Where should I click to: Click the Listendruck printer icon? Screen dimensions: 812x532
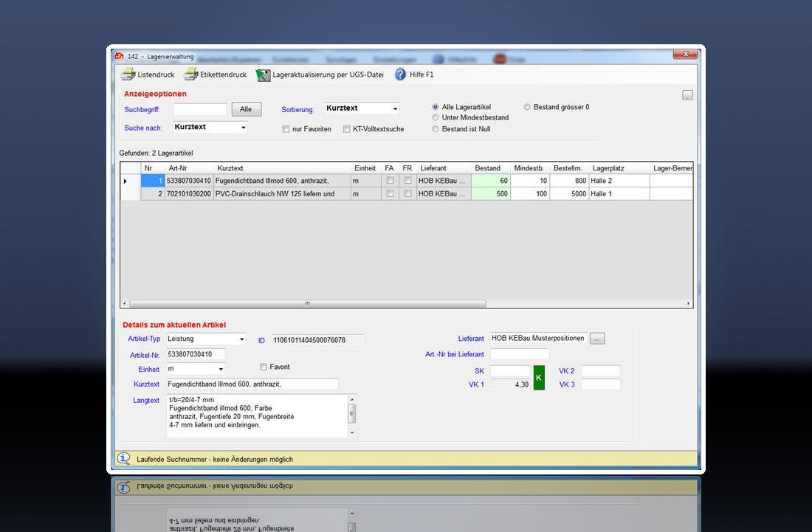pos(128,75)
